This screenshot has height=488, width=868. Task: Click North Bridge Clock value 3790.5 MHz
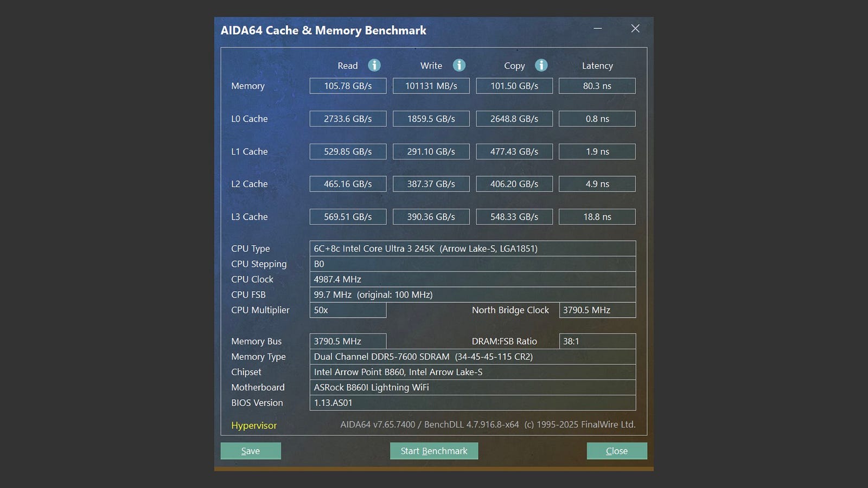(x=597, y=310)
